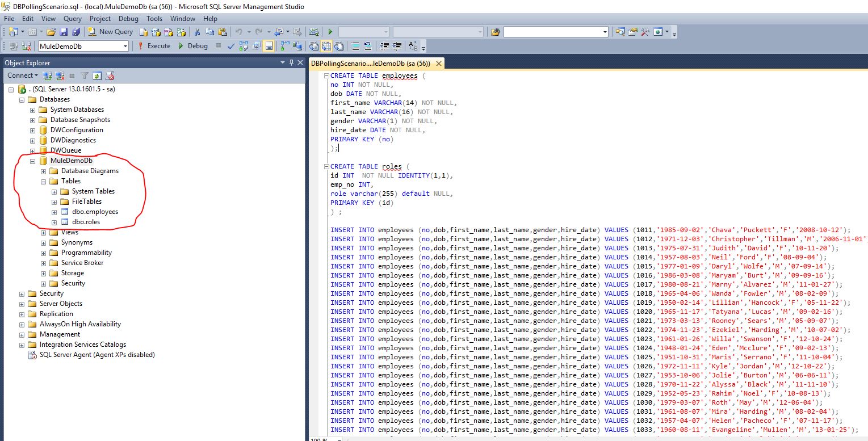Click Specify Values for Template Parameters icon
Screen dimensions: 868x441
413,46
